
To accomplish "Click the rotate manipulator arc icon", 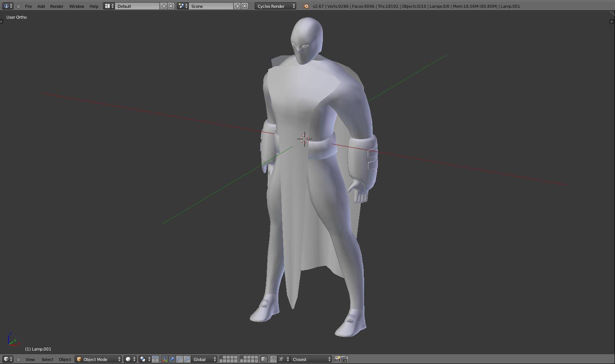I will [x=179, y=359].
